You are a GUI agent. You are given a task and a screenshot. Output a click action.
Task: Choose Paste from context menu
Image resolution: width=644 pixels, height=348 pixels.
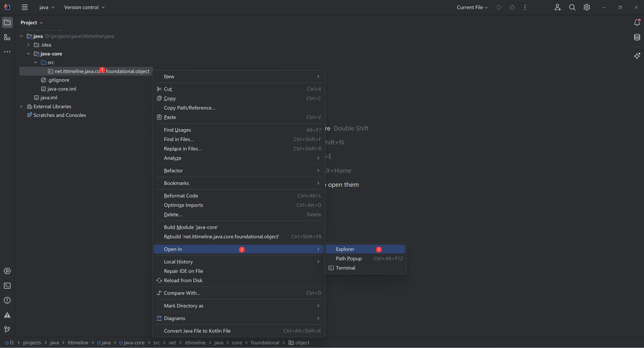(x=238, y=117)
